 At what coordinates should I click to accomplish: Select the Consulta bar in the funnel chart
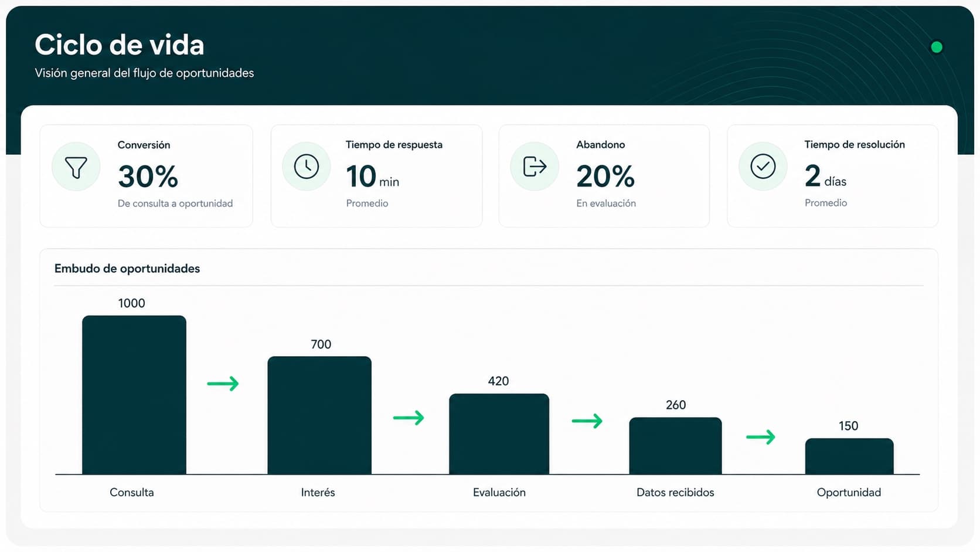click(134, 395)
